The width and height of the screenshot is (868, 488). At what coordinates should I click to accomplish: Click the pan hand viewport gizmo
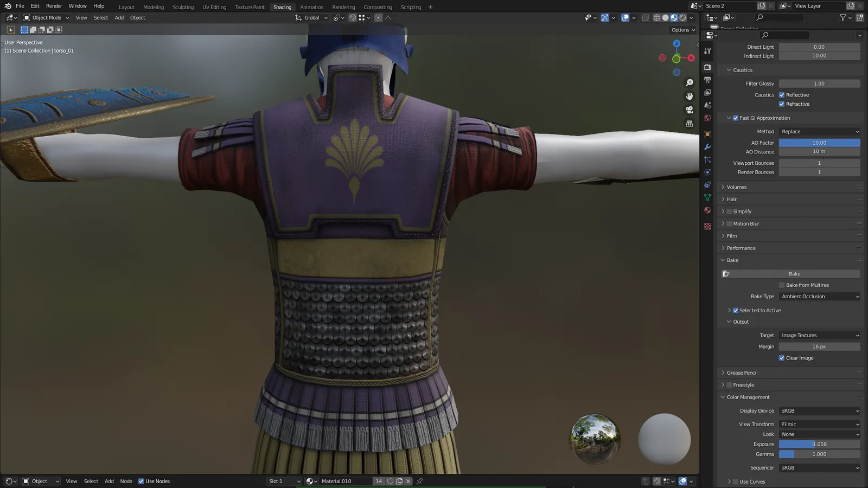pos(690,96)
